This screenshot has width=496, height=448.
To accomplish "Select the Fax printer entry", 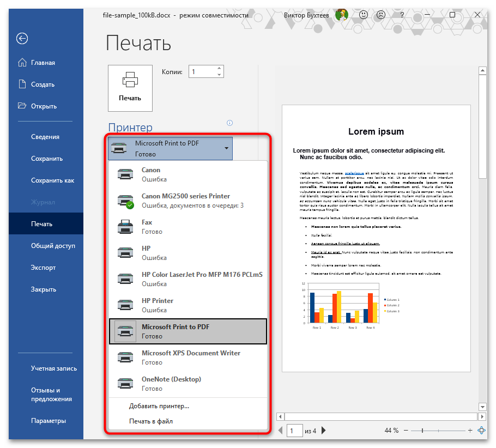I will [x=188, y=227].
